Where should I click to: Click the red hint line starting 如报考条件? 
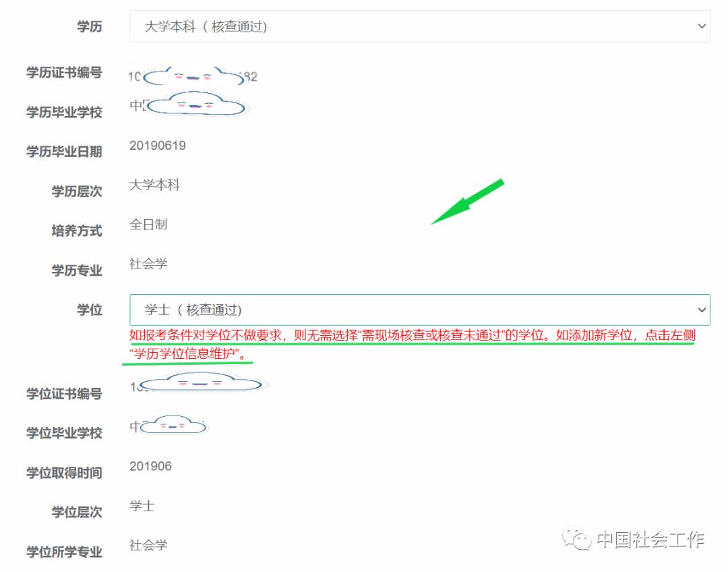point(413,335)
